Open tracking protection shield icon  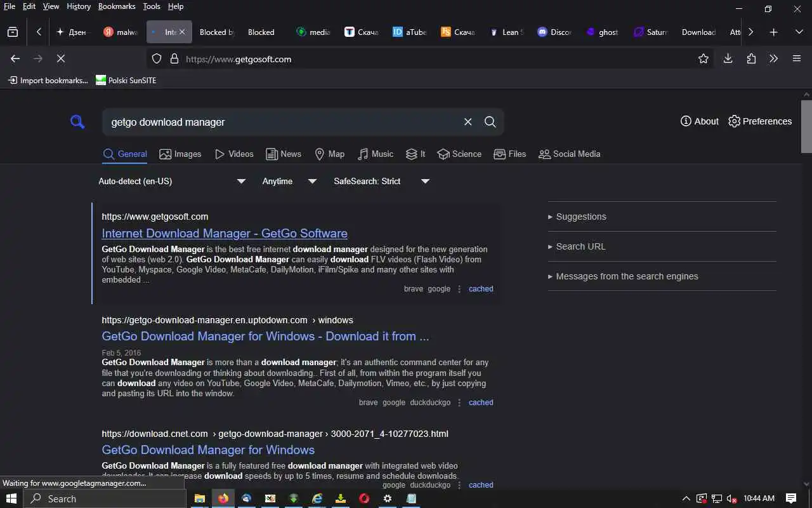coord(157,59)
